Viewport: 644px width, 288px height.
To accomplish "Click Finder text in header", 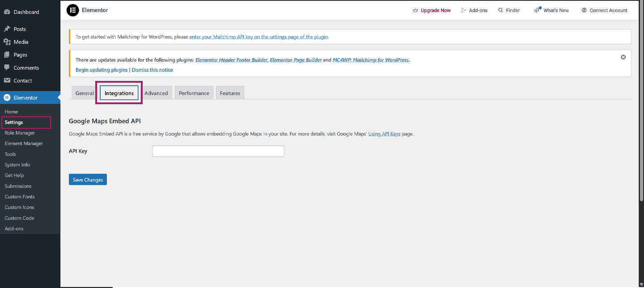I will pos(513,10).
